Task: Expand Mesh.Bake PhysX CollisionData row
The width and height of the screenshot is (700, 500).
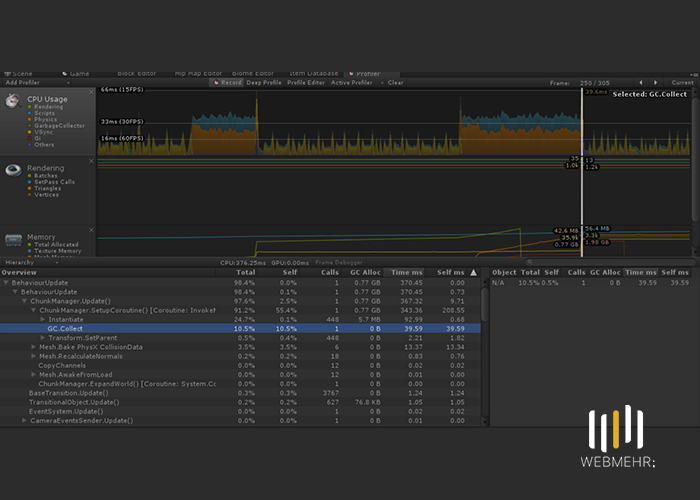Action: tap(33, 347)
